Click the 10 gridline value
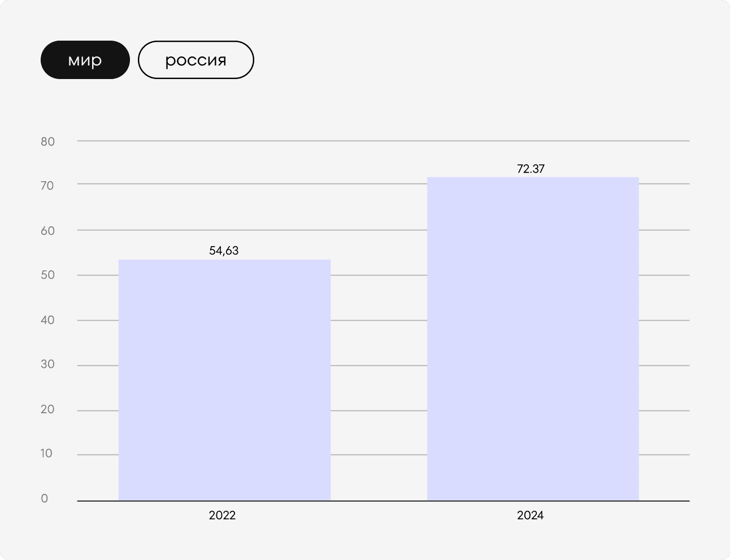Viewport: 730px width, 560px height. (48, 453)
